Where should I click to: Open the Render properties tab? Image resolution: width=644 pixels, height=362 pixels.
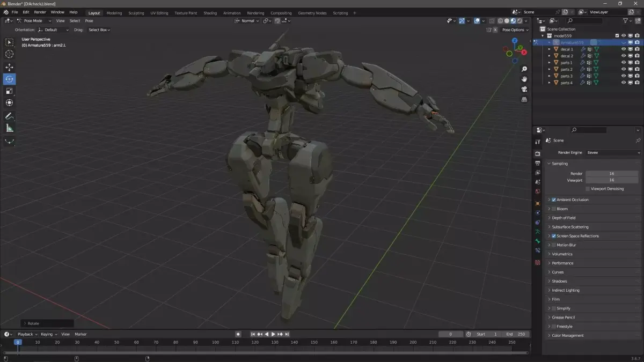[538, 153]
